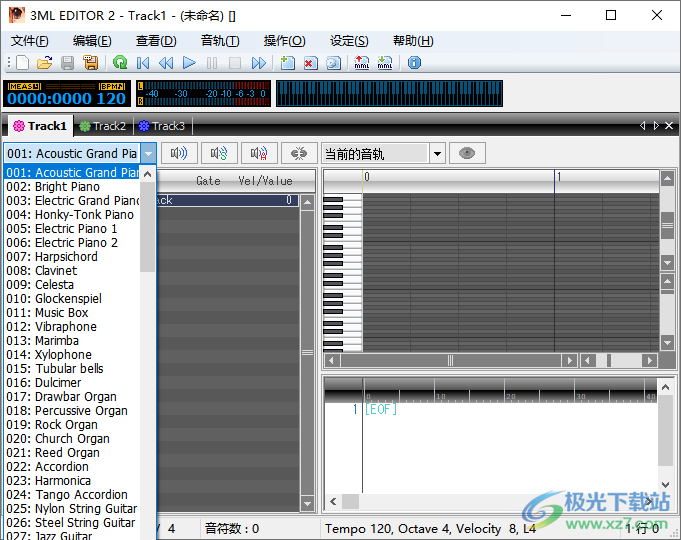Select 005: Electric Piano 1
This screenshot has height=540, width=681.
click(x=72, y=229)
